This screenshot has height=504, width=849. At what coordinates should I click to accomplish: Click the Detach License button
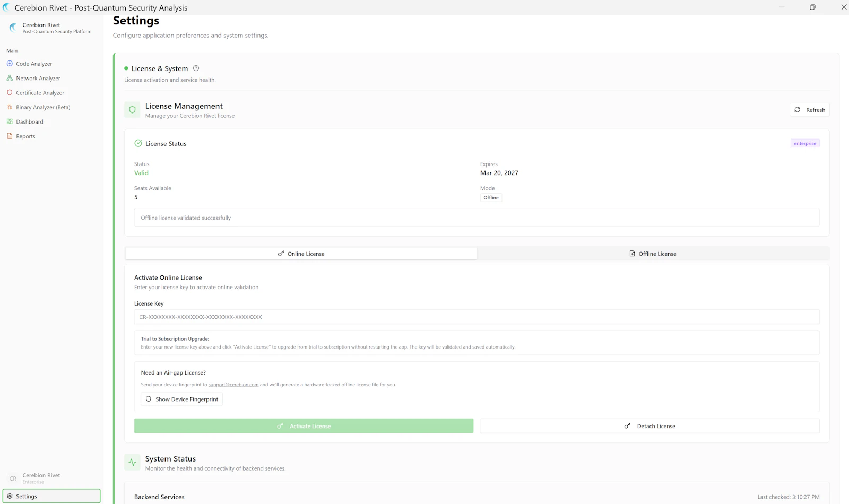[649, 426]
